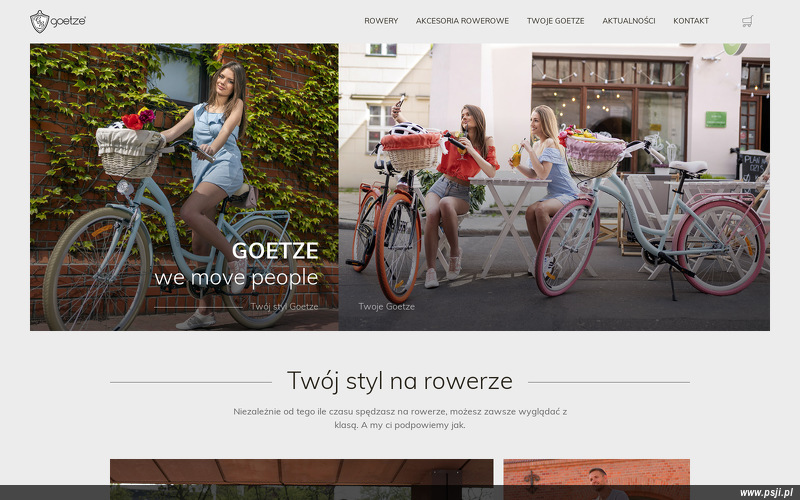Click the goetze wordmark text in header
The width and height of the screenshot is (800, 500).
(68, 21)
